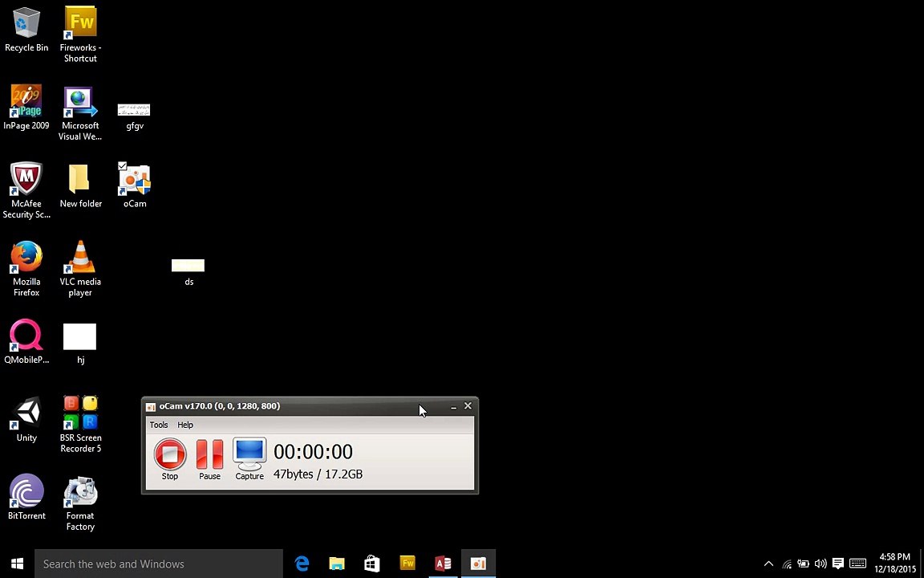Stop the oCam recording
The width and height of the screenshot is (924, 578).
(x=170, y=459)
